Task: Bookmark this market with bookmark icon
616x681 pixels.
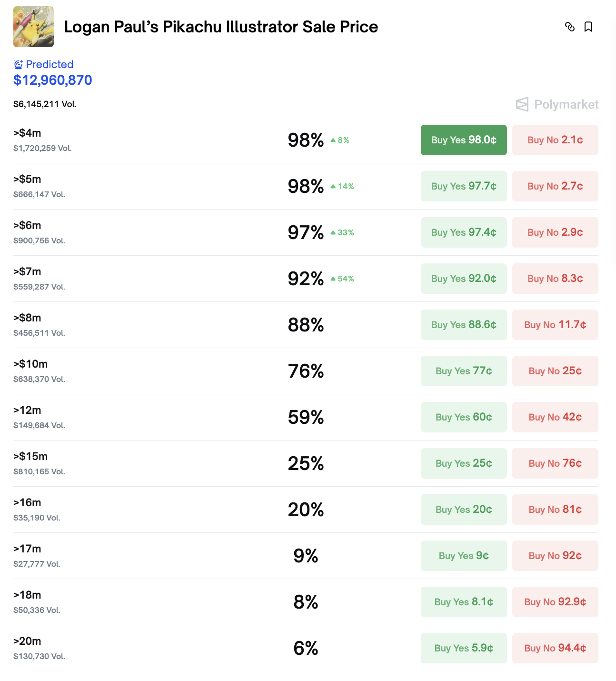Action: (x=588, y=27)
